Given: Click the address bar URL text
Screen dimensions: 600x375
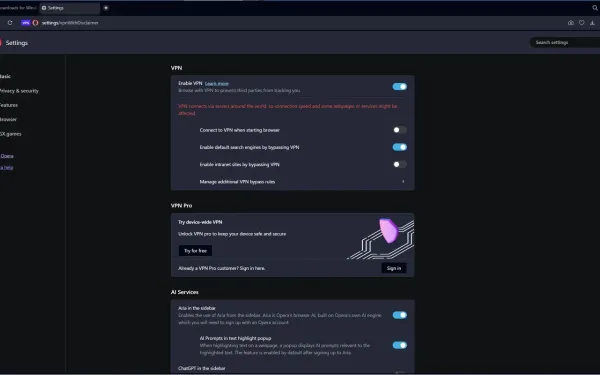Looking at the screenshot, I should [70, 23].
